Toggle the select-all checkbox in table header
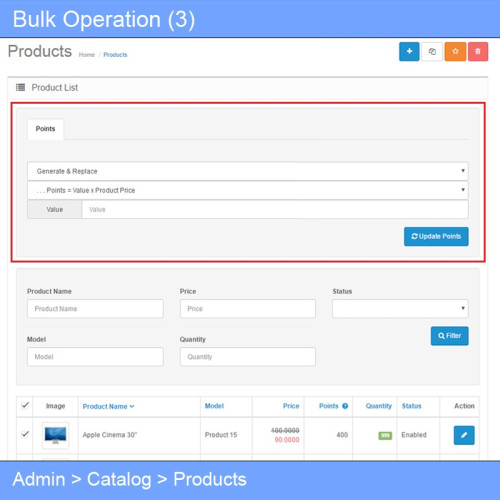 [x=25, y=405]
